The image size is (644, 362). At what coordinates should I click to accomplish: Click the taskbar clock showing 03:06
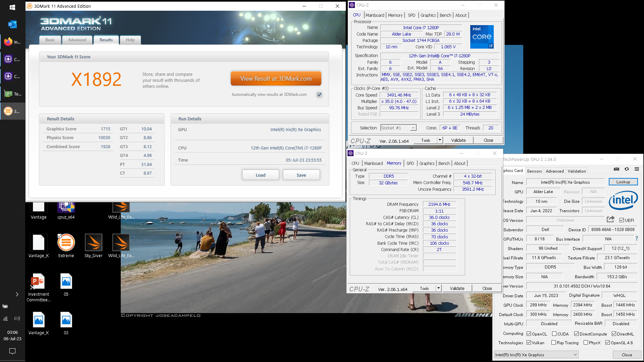(x=12, y=336)
